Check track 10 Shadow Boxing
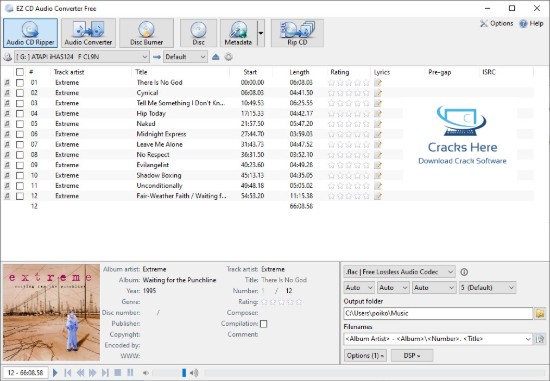The image size is (550, 381). click(20, 175)
